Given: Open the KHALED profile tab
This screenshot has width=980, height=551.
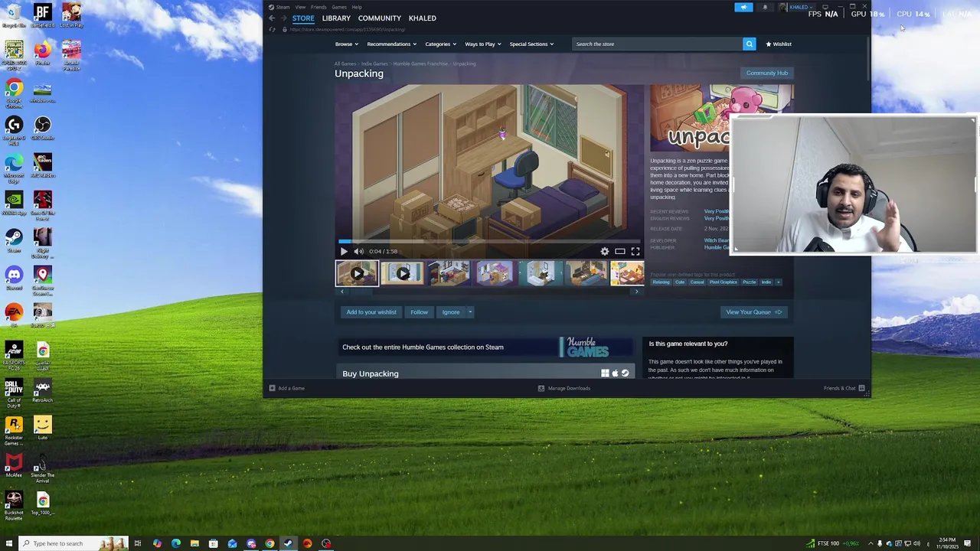Looking at the screenshot, I should pos(422,18).
